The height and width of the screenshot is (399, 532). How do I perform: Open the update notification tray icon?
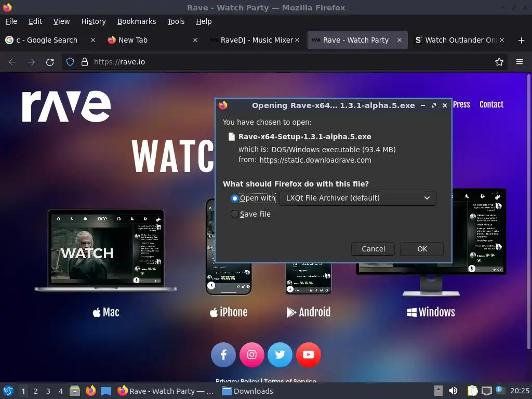pyautogui.click(x=500, y=391)
